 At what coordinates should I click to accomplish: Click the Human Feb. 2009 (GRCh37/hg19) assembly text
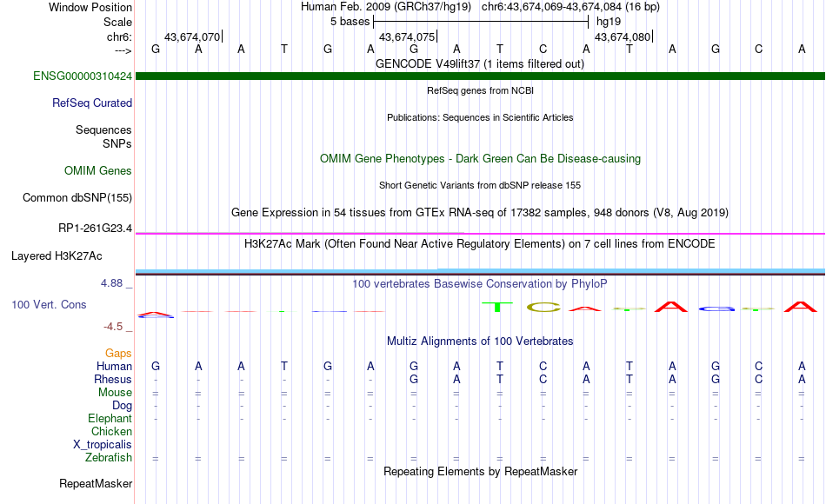click(x=386, y=7)
